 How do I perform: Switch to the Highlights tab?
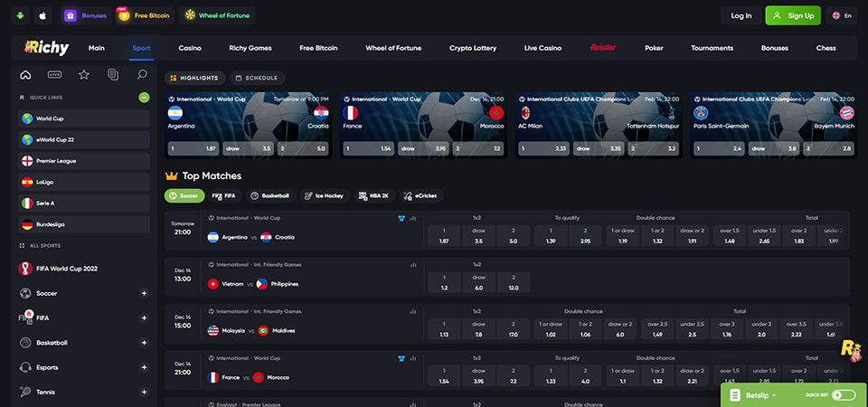click(x=195, y=78)
